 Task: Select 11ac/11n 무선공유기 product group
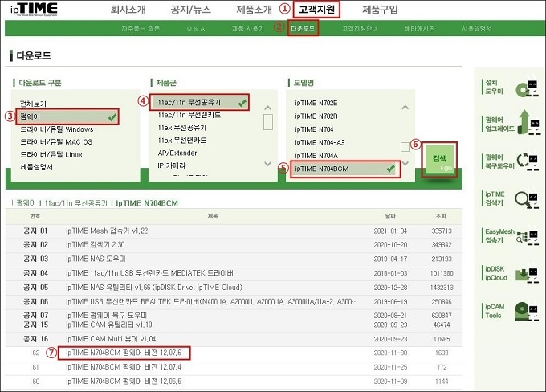click(199, 103)
